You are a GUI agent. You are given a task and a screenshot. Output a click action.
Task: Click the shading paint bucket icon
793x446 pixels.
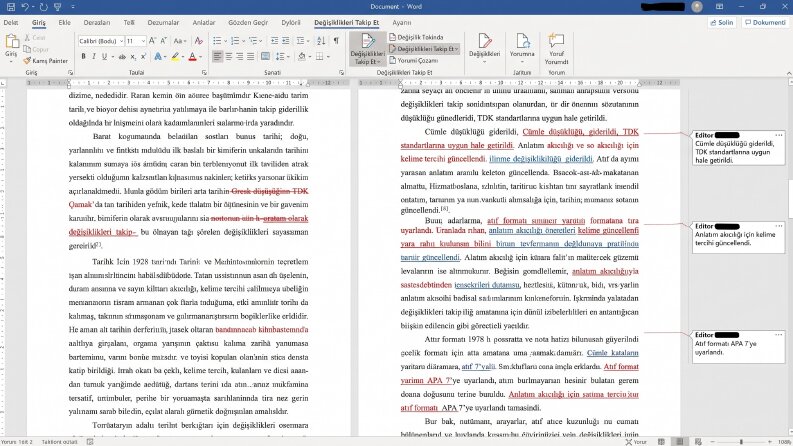coord(302,57)
